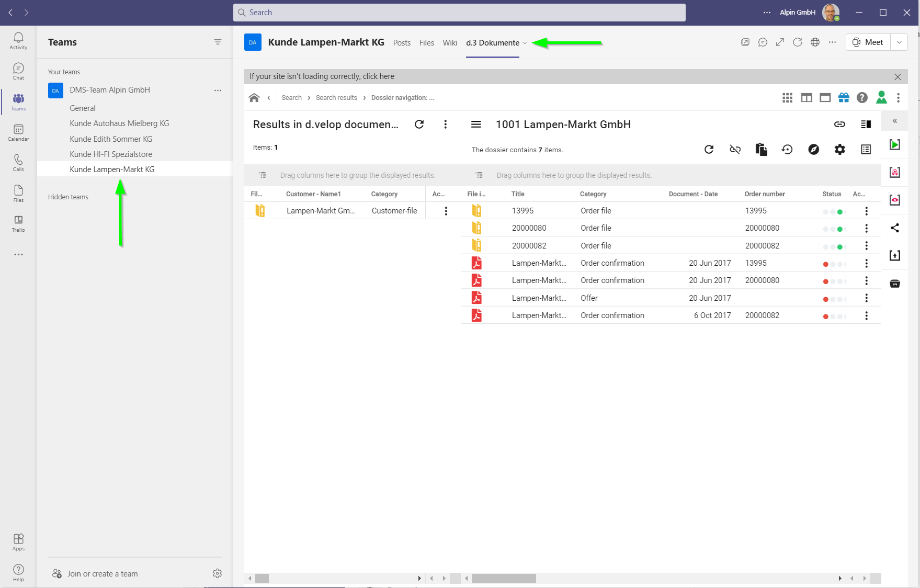The width and height of the screenshot is (920, 588).
Task: Refresh the search results list
Action: pos(419,125)
